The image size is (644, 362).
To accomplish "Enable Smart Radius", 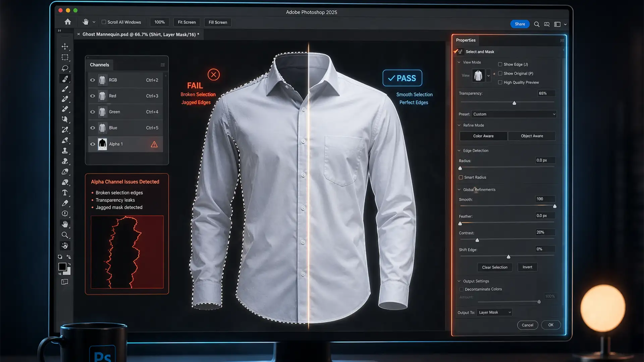I will click(461, 177).
